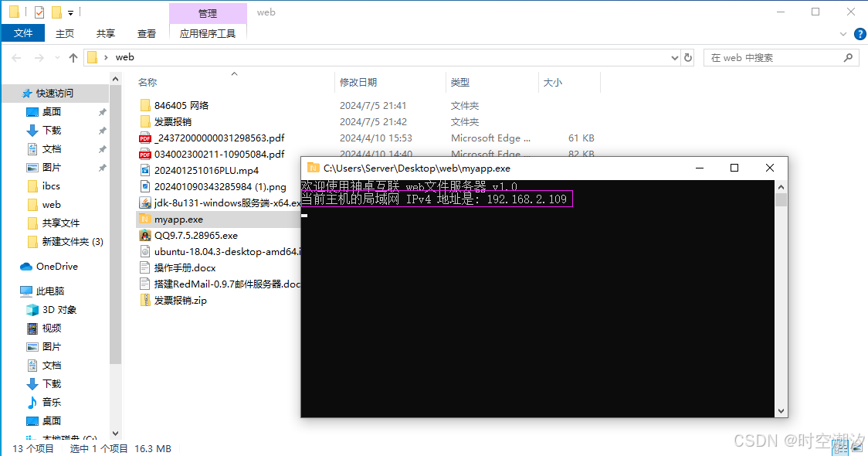Expand the ribbon with the chevron
This screenshot has height=456, width=868.
[x=843, y=34]
